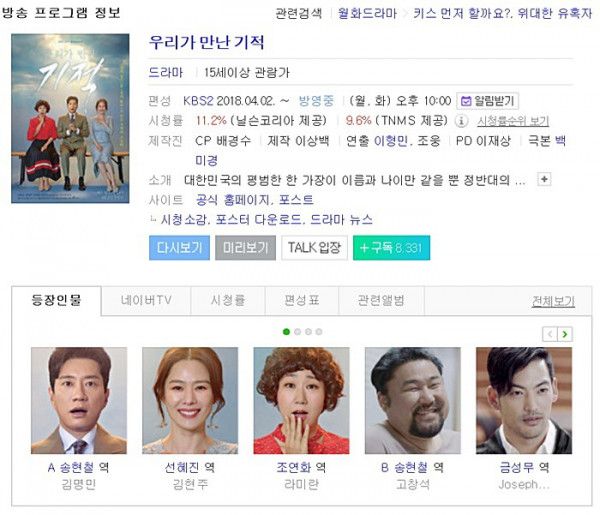Select the second pagination dot
This screenshot has height=515, width=600.
tap(297, 332)
